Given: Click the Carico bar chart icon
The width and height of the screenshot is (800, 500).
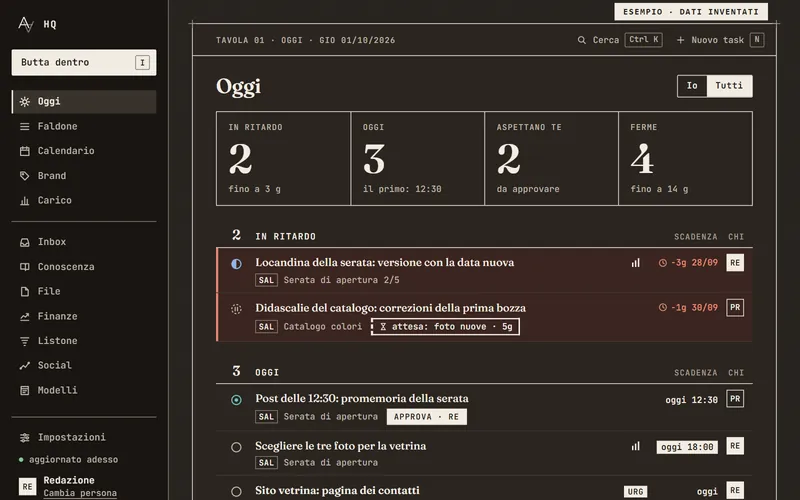Looking at the screenshot, I should click(x=24, y=201).
